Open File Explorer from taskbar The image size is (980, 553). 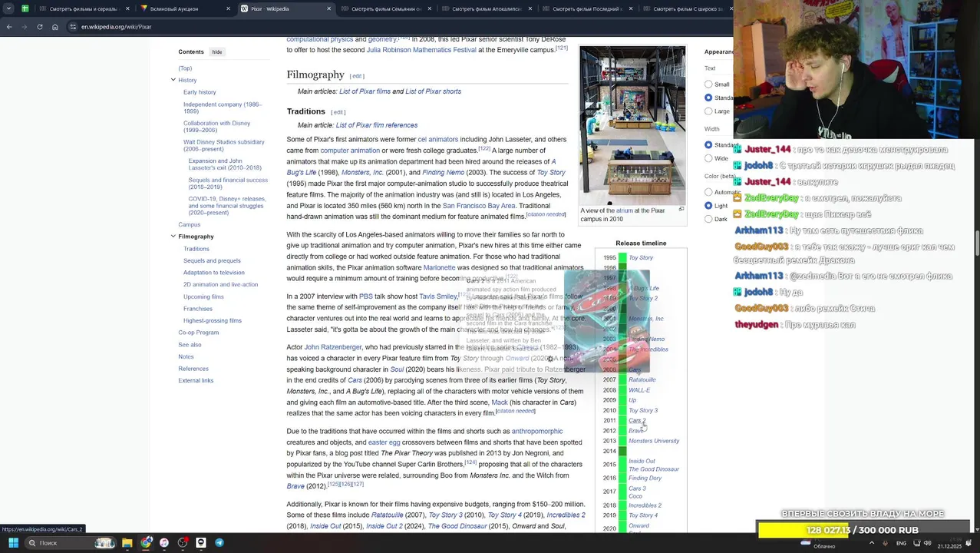click(x=127, y=543)
